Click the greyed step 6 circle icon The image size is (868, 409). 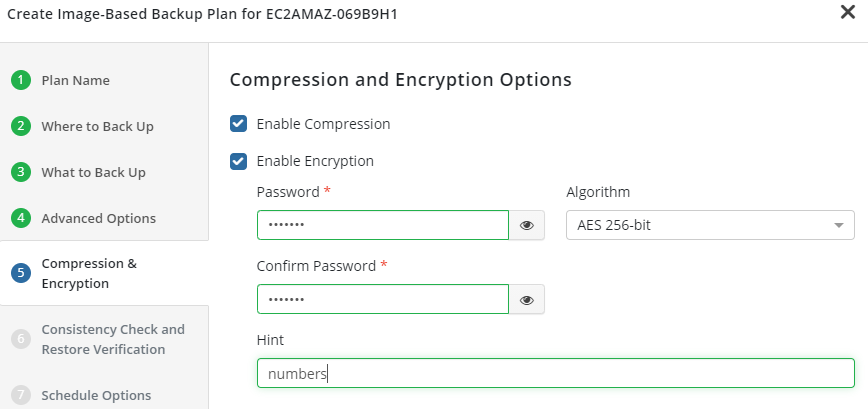pyautogui.click(x=21, y=339)
